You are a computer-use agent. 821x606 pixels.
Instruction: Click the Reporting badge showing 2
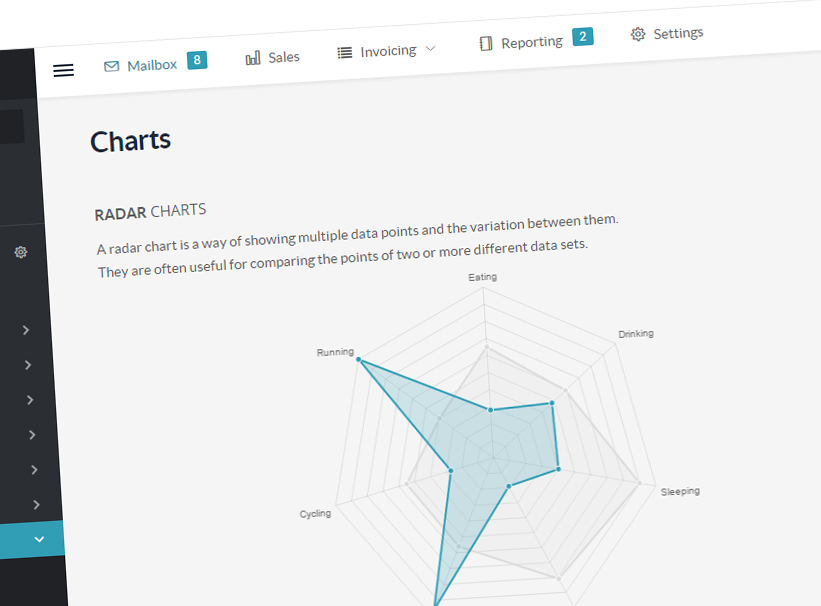583,37
